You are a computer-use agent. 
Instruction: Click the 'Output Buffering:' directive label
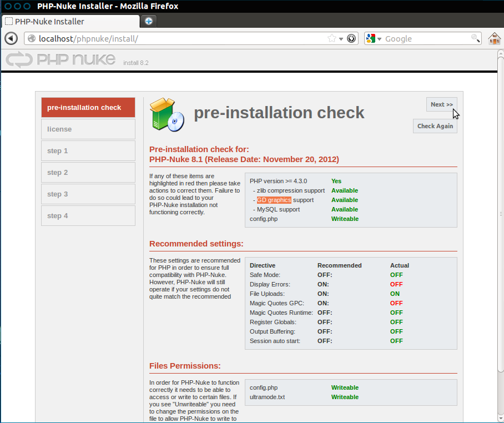(x=272, y=331)
